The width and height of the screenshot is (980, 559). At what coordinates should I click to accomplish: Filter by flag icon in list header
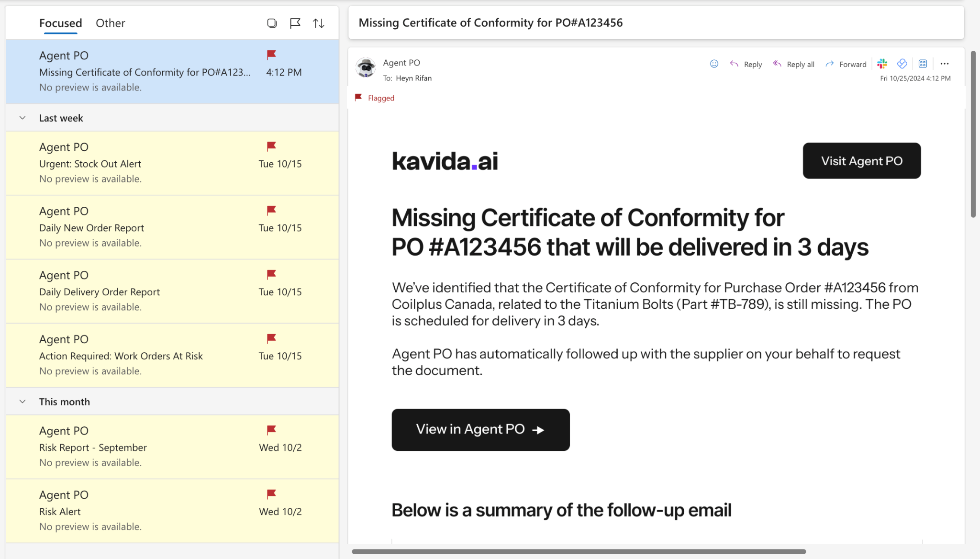295,23
